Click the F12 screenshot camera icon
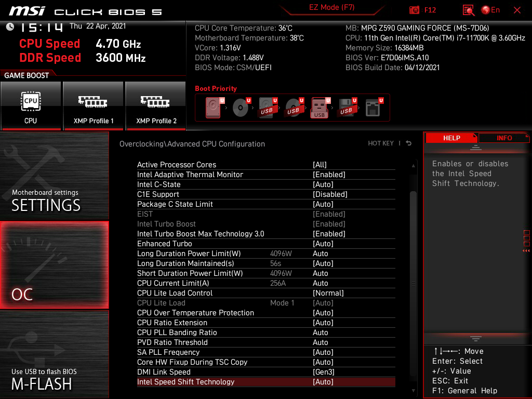 pos(414,10)
